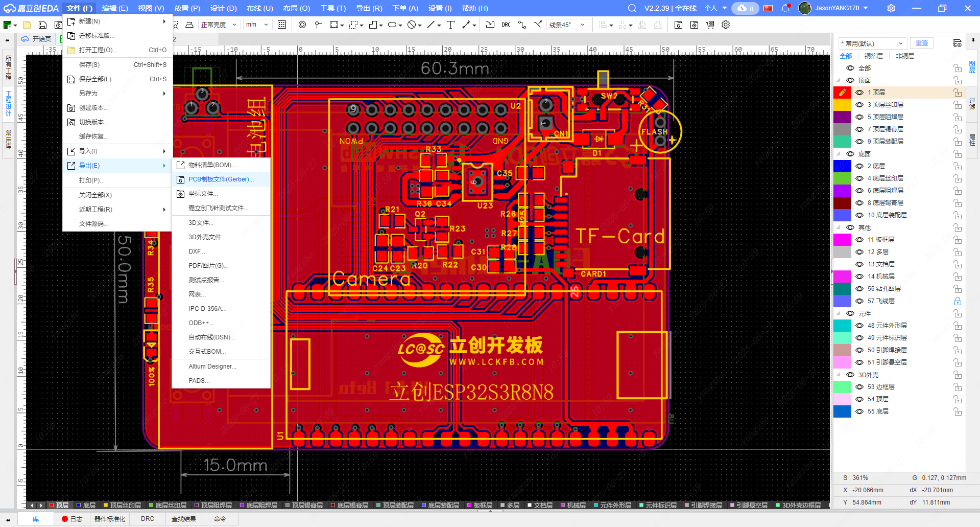Open the mm units dropdown

pyautogui.click(x=257, y=25)
